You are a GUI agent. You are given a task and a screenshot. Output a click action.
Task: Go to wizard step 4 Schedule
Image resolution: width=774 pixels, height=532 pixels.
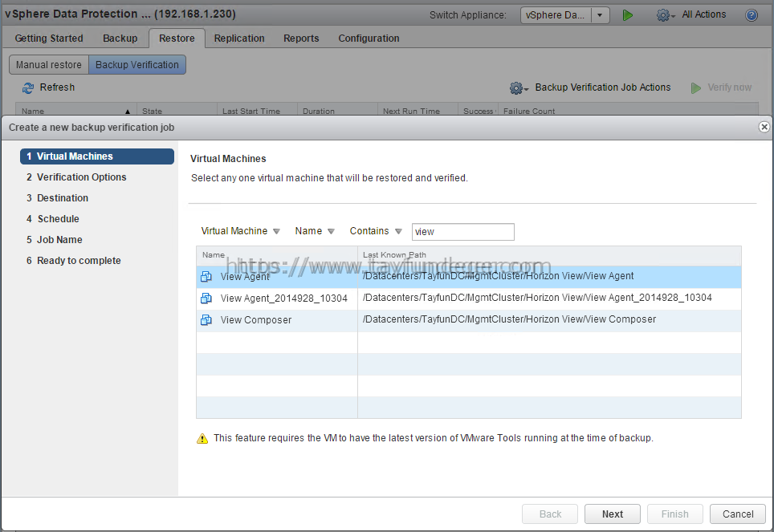(x=53, y=218)
